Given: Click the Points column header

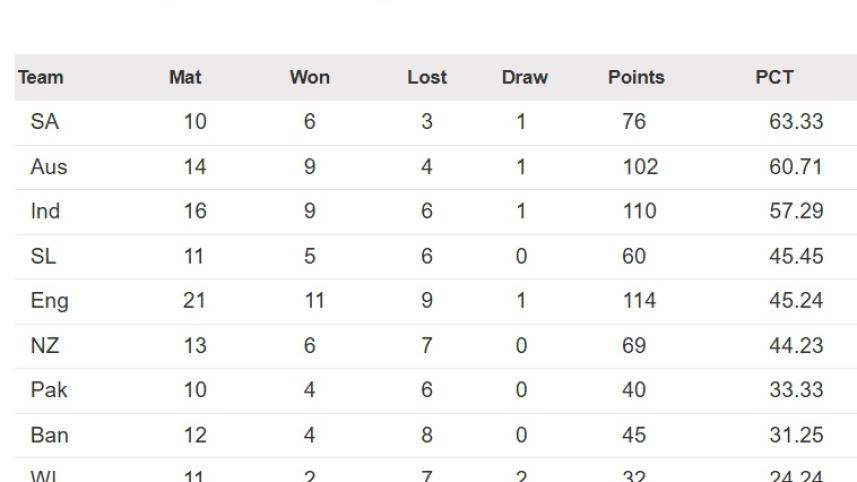Looking at the screenshot, I should (636, 77).
